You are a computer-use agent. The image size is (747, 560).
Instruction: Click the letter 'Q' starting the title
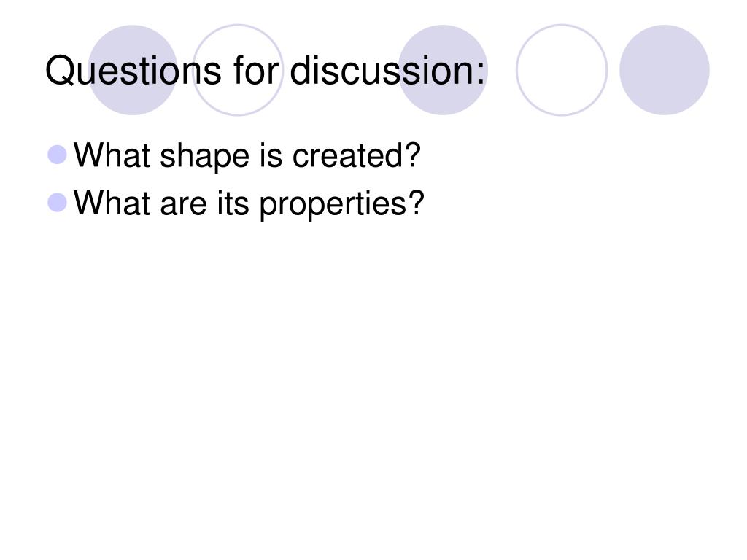(60, 71)
